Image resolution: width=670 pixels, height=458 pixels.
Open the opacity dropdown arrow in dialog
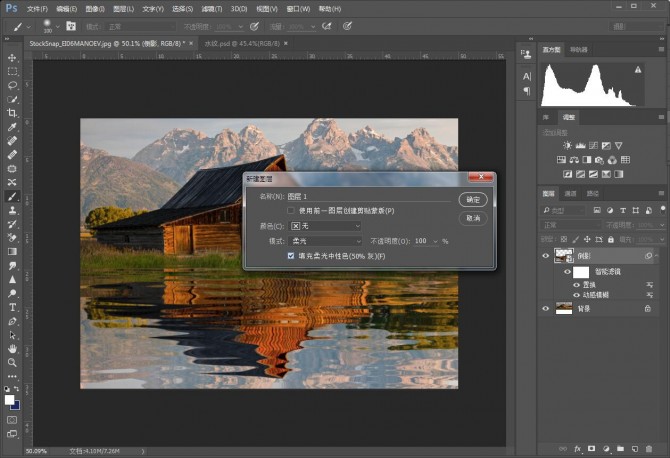tap(435, 241)
